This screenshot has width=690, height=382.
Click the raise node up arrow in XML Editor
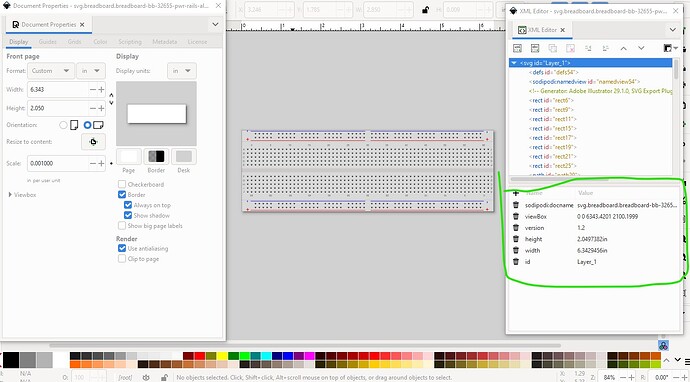623,48
